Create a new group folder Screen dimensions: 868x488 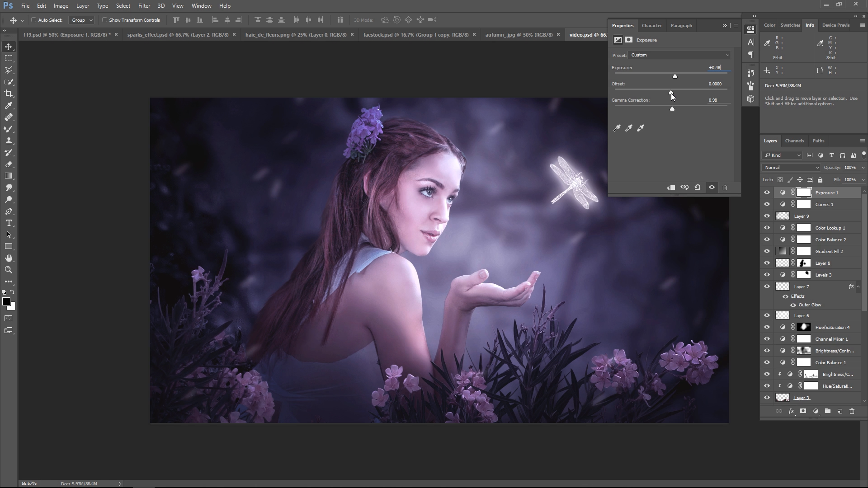(x=828, y=411)
